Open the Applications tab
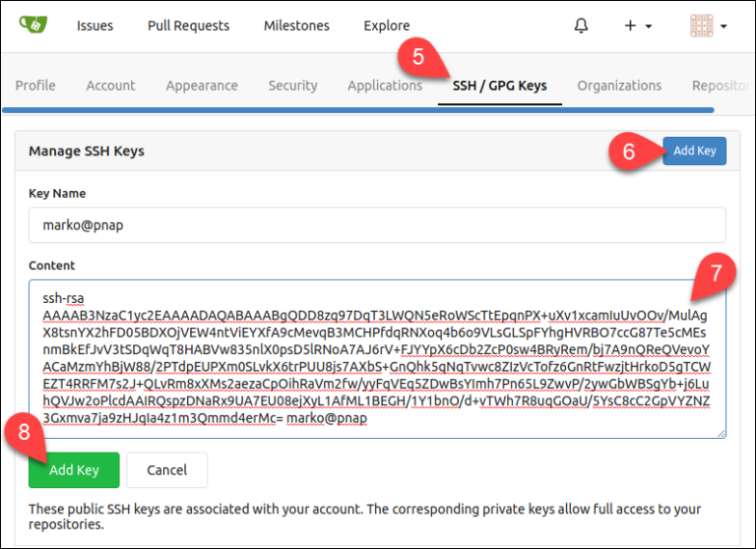Viewport: 756px width, 549px height. pos(384,86)
